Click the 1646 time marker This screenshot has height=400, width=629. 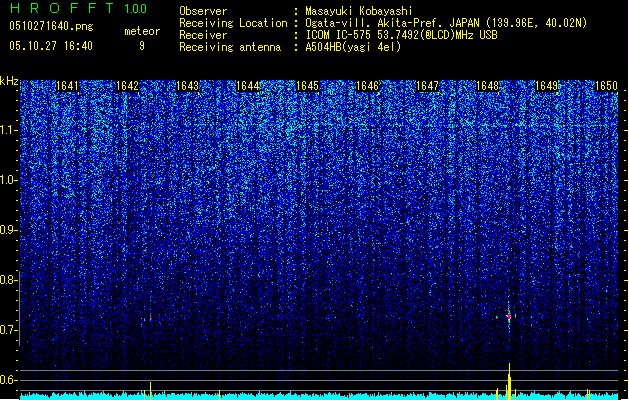tap(367, 86)
